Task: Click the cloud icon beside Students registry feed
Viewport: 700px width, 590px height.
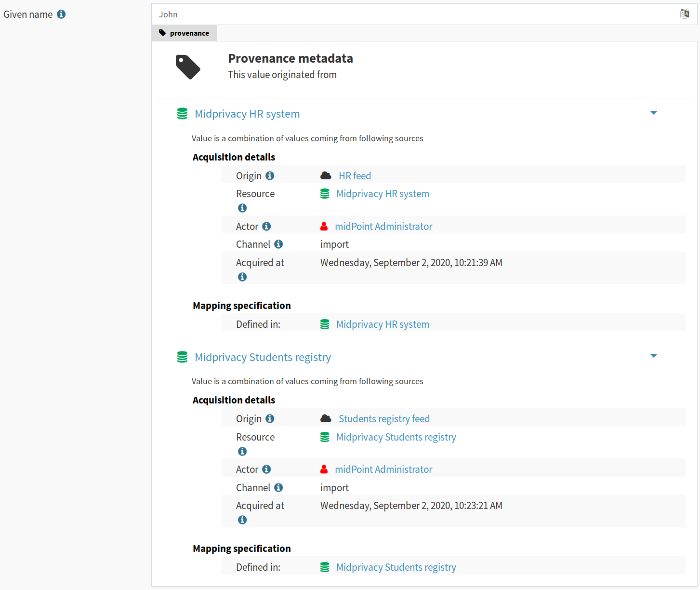Action: (x=326, y=417)
